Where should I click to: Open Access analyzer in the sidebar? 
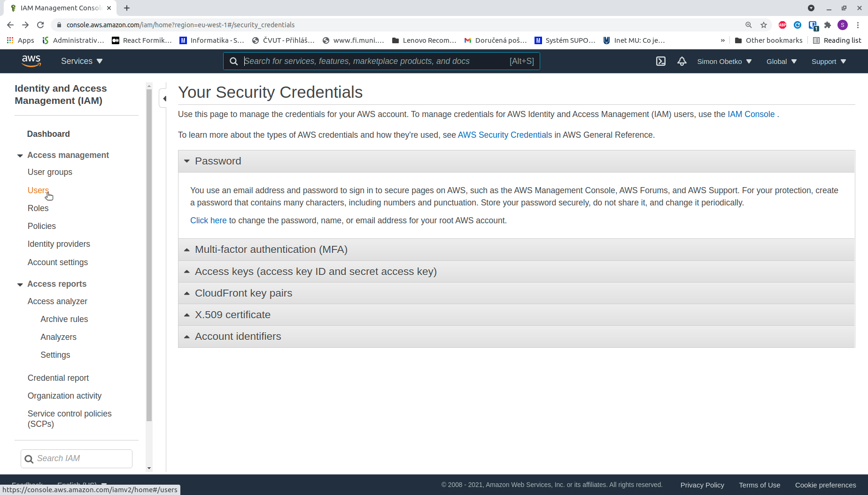[x=57, y=301]
